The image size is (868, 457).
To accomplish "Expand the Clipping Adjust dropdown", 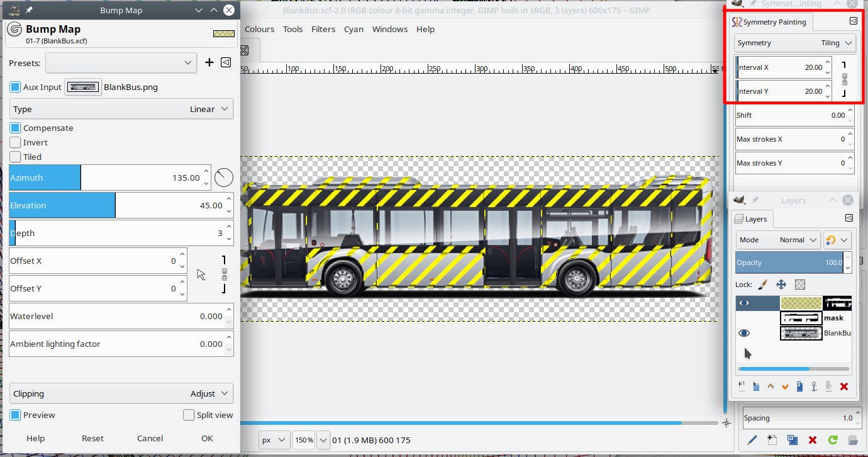I will click(x=121, y=393).
